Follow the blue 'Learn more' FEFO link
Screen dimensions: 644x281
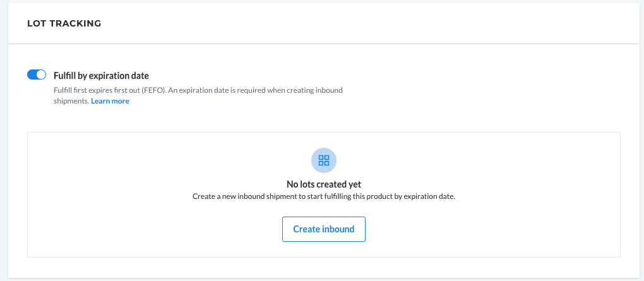click(x=110, y=101)
